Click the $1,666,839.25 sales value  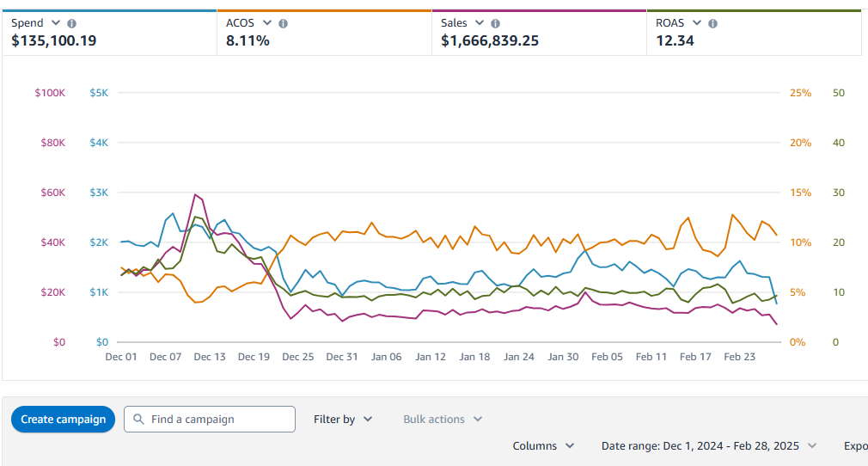coord(490,41)
